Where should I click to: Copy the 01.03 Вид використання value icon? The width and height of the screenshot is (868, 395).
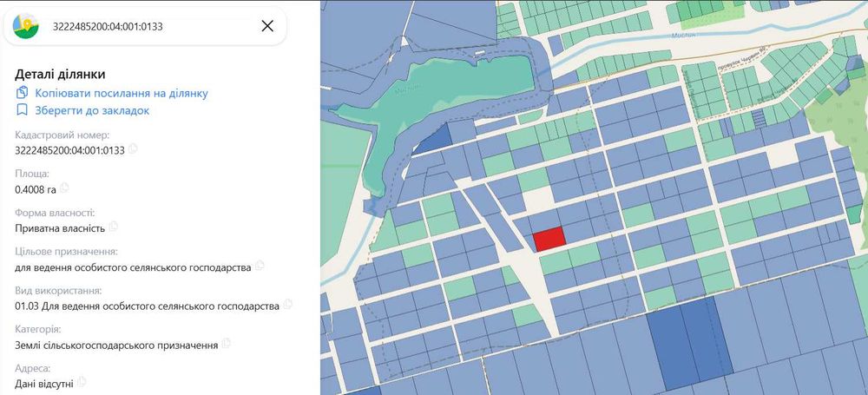coord(287,304)
